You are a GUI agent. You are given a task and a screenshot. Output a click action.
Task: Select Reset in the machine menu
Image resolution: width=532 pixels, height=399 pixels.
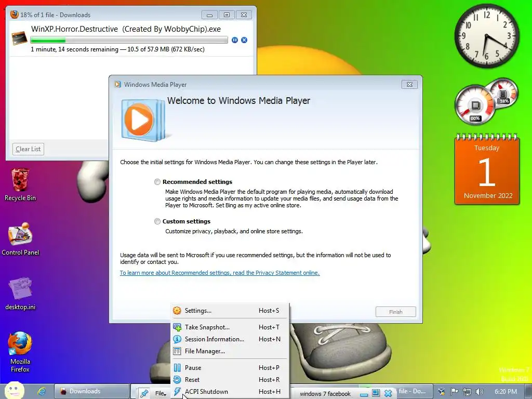[230, 380]
